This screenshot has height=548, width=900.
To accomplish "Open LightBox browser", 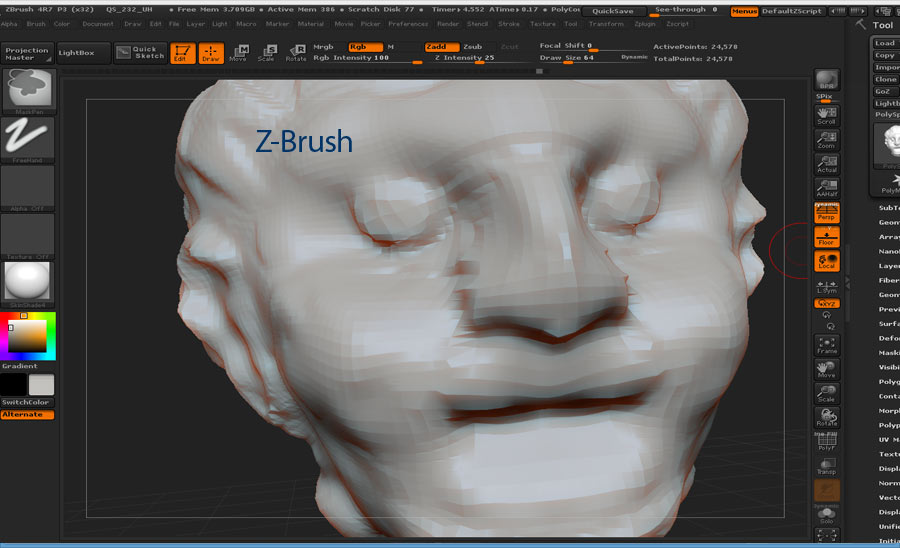I will pyautogui.click(x=78, y=51).
